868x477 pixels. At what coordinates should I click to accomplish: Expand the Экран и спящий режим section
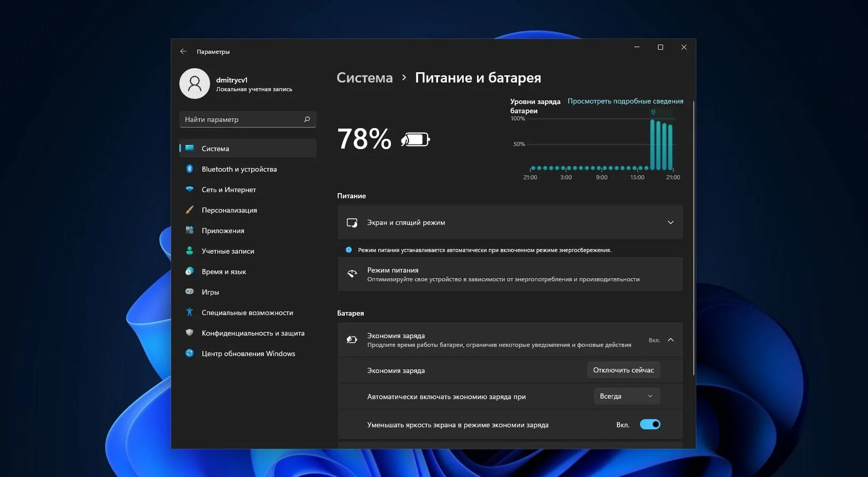[671, 222]
